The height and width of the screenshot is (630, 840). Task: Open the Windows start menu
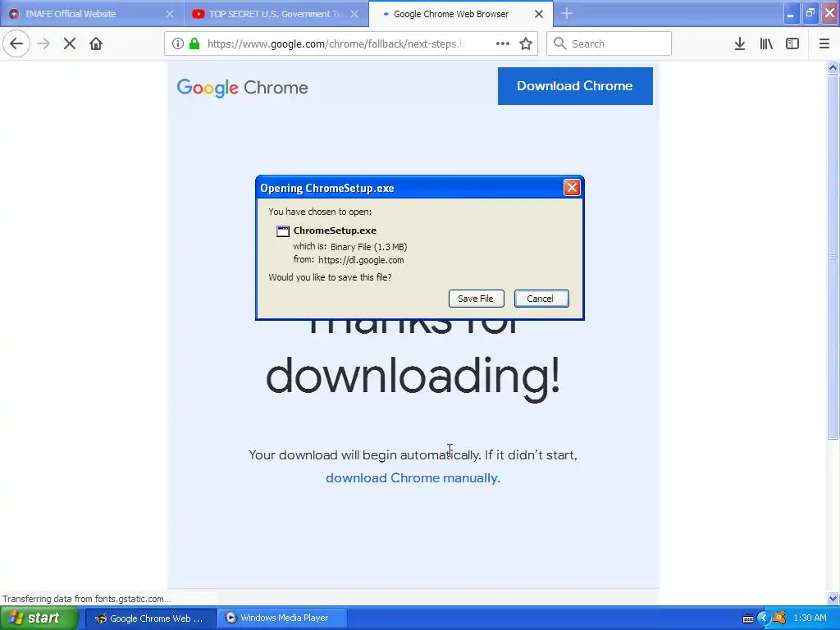coord(39,619)
